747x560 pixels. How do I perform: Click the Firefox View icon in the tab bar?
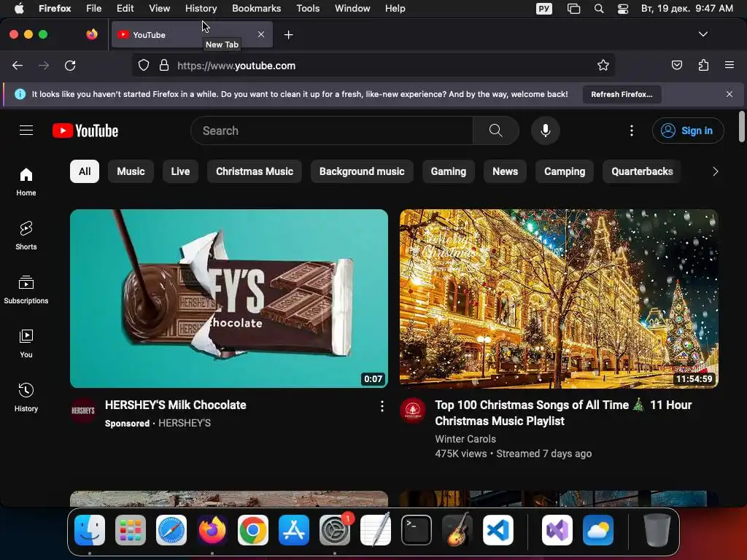91,34
